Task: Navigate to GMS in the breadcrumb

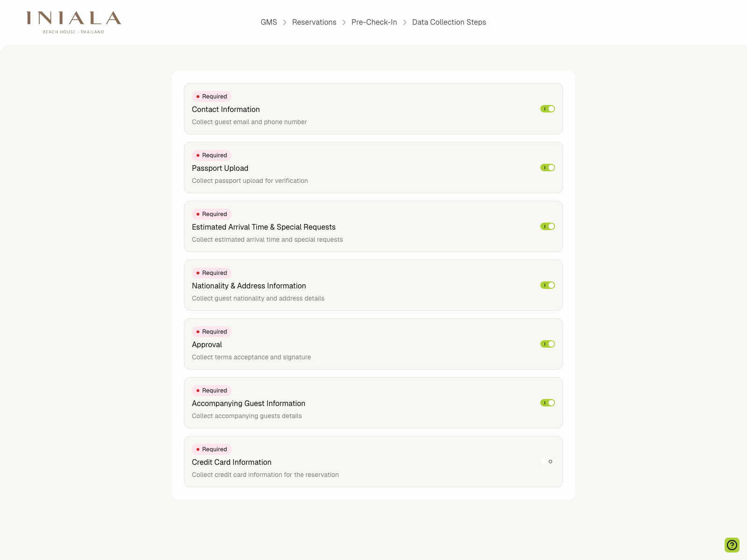Action: click(268, 22)
